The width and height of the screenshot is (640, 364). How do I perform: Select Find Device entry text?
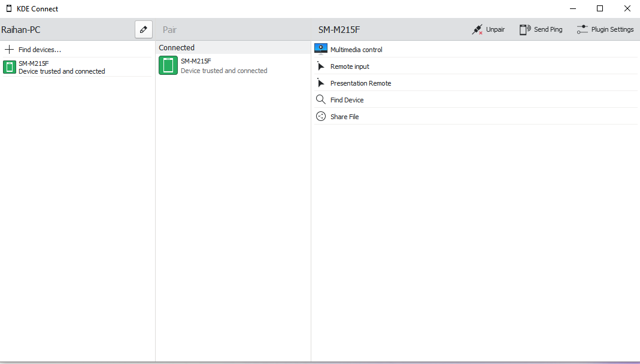347,100
